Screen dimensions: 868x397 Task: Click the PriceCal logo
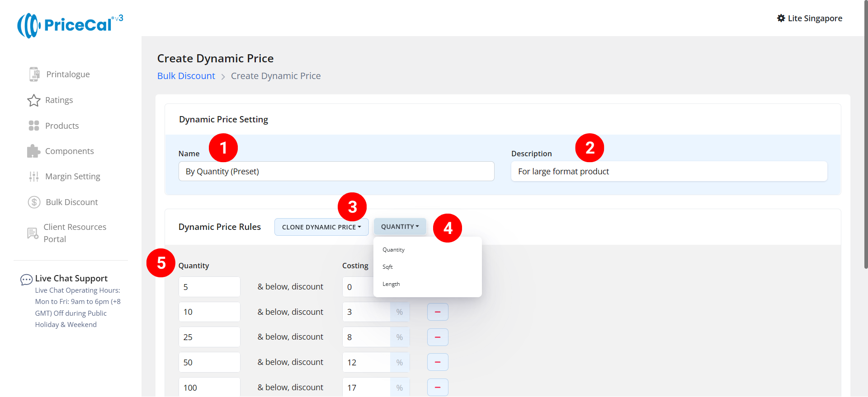coord(70,25)
